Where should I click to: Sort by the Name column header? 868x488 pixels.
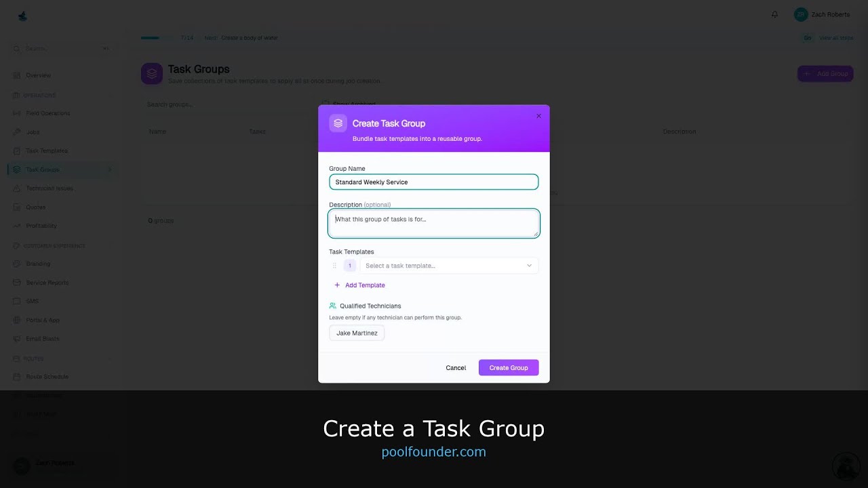tap(157, 131)
